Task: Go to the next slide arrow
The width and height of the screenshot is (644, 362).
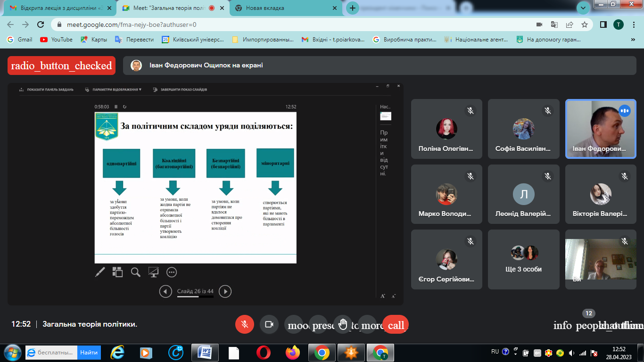Action: point(225,292)
